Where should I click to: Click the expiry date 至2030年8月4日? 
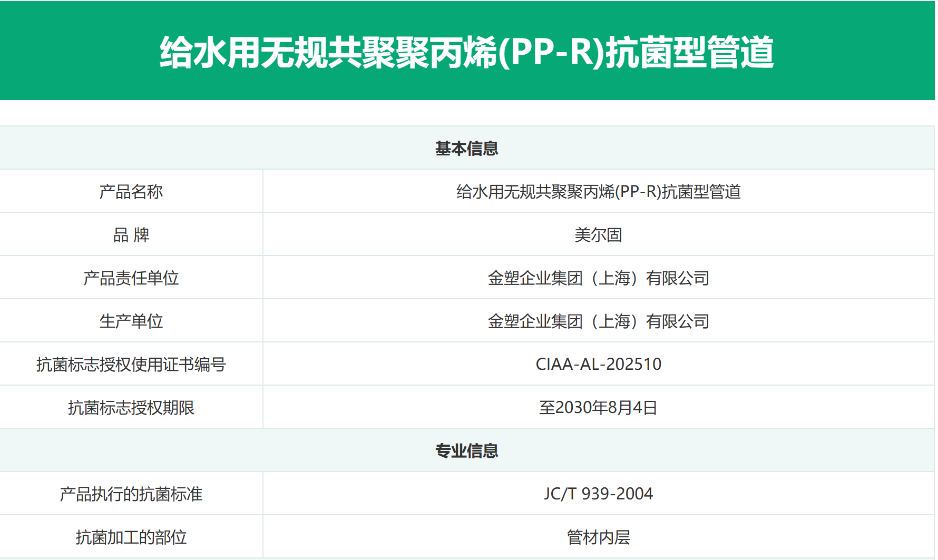598,408
